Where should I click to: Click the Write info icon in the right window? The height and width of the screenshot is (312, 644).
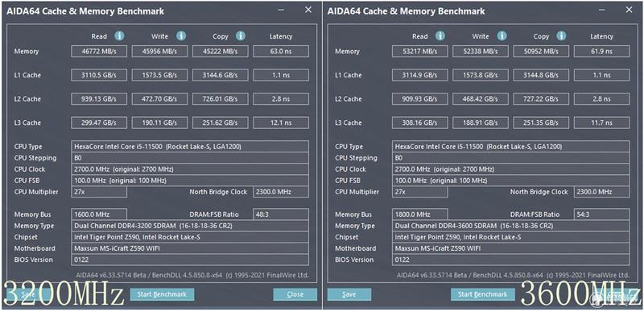pos(502,36)
